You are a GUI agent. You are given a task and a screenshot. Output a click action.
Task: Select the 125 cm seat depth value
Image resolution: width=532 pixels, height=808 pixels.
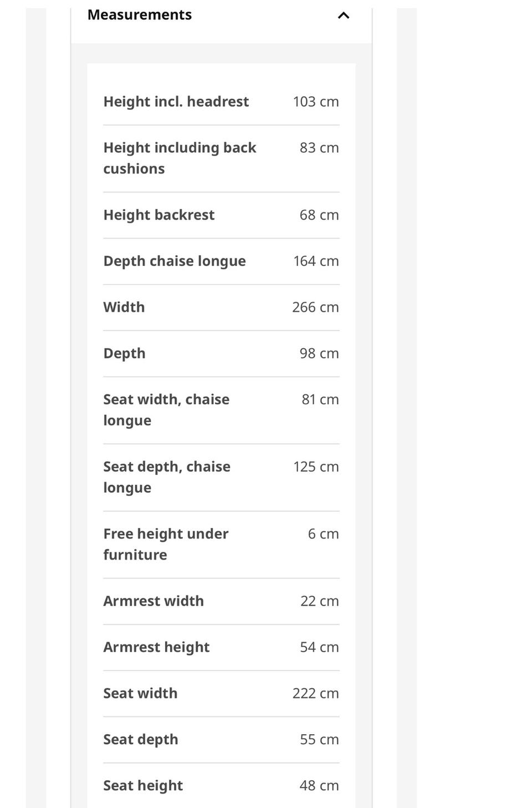316,467
